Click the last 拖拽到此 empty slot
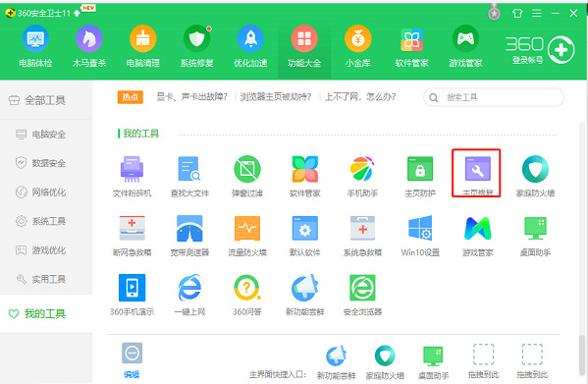 pyautogui.click(x=532, y=361)
